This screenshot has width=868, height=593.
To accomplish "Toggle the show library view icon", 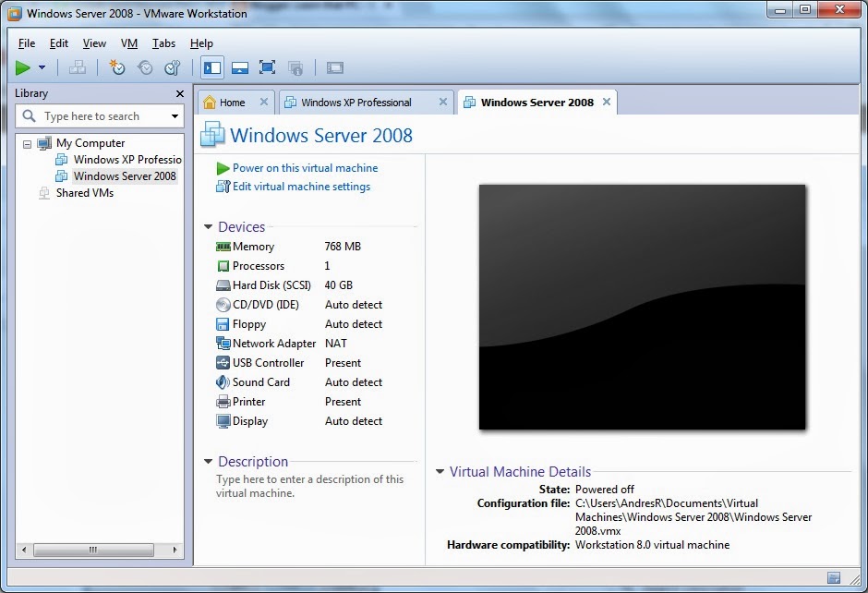I will click(x=212, y=68).
